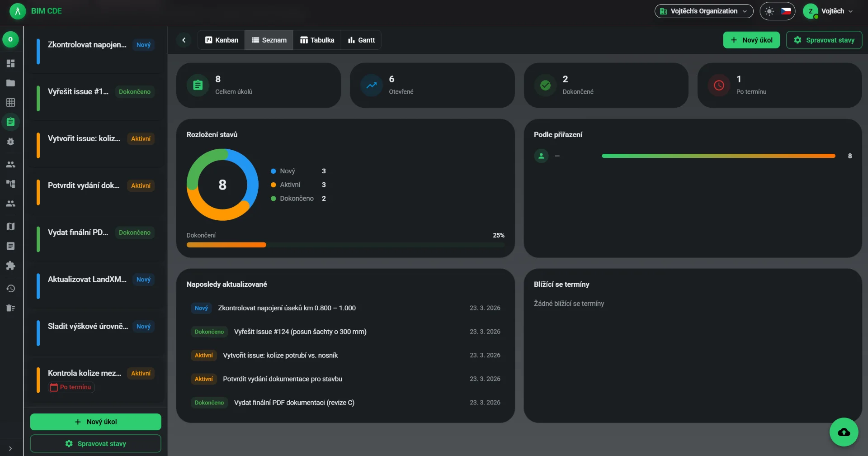Switch to the Kanban view tab
The image size is (868, 456).
pos(222,40)
